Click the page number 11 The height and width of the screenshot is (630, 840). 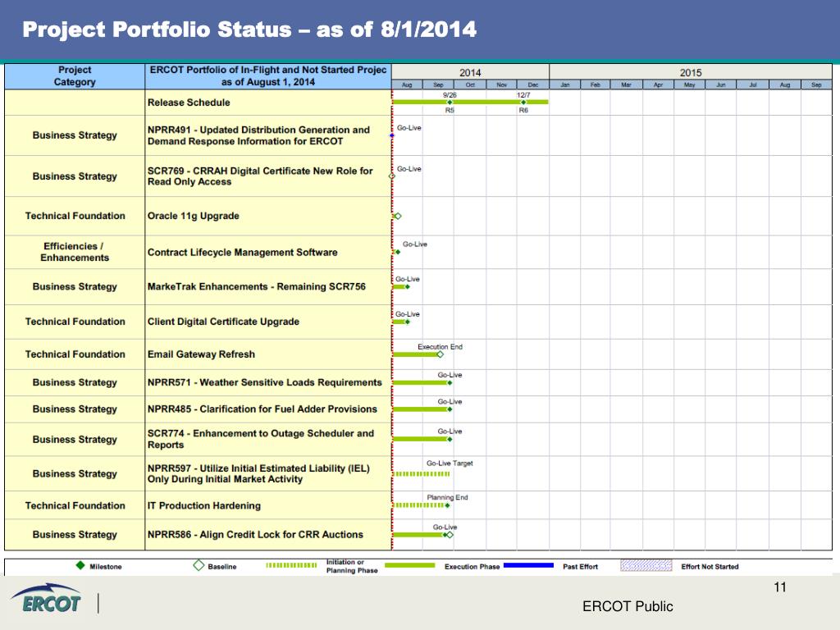point(780,587)
